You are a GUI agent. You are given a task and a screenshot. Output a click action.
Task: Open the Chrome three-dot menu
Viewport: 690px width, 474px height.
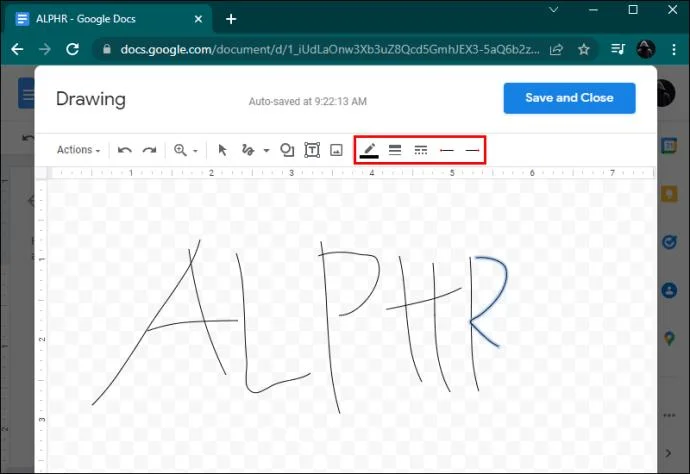point(674,49)
